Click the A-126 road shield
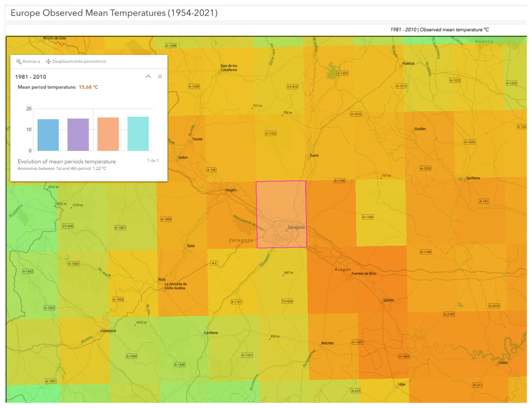This screenshot has height=408, width=532. [x=211, y=170]
